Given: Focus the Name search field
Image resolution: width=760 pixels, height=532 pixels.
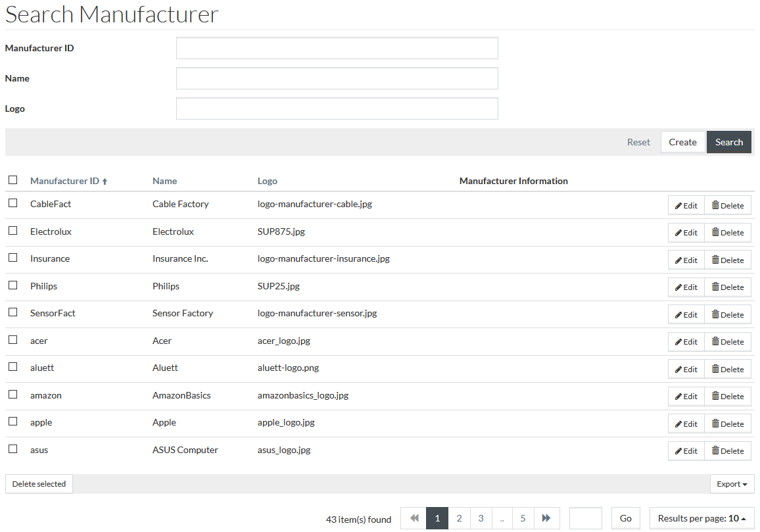Looking at the screenshot, I should tap(337, 78).
